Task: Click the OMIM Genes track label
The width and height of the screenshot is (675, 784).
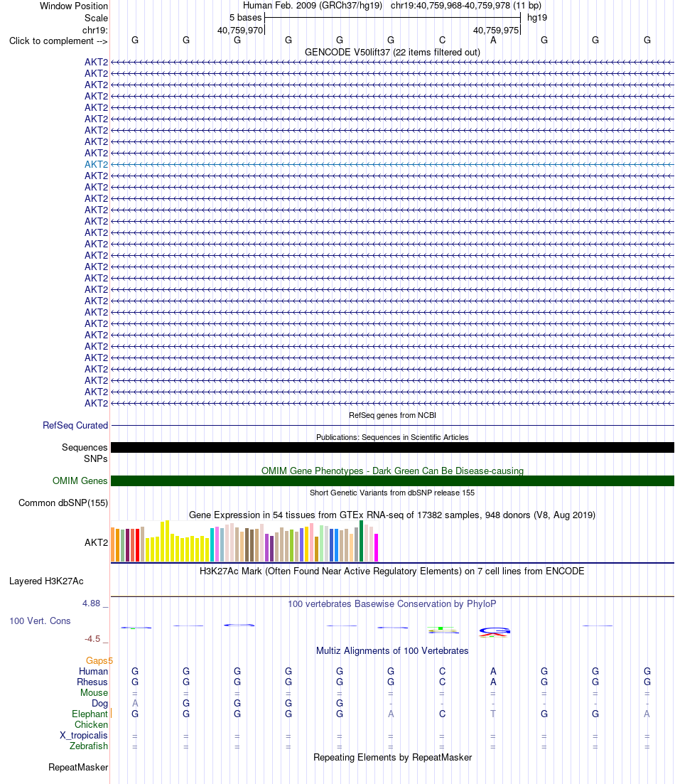Action: (x=80, y=481)
